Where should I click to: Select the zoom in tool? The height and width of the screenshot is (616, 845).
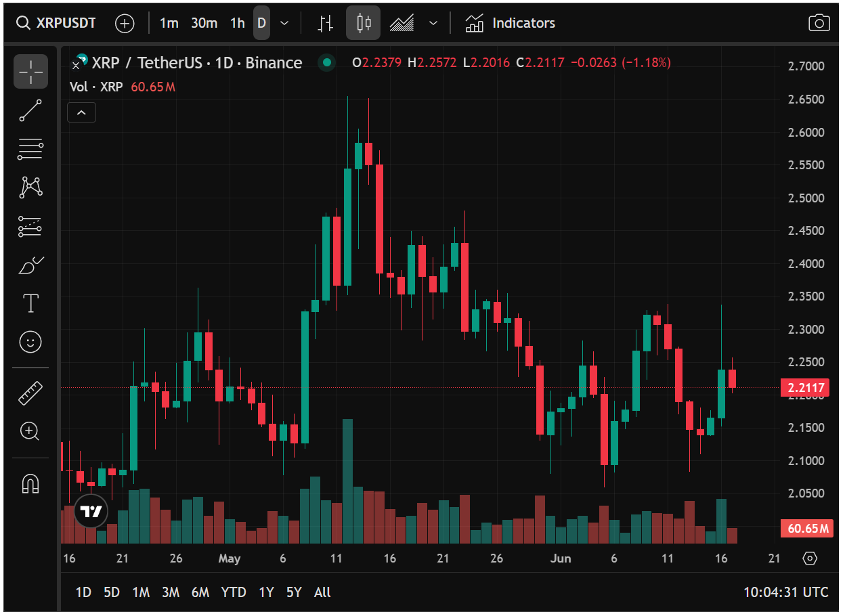[x=30, y=431]
